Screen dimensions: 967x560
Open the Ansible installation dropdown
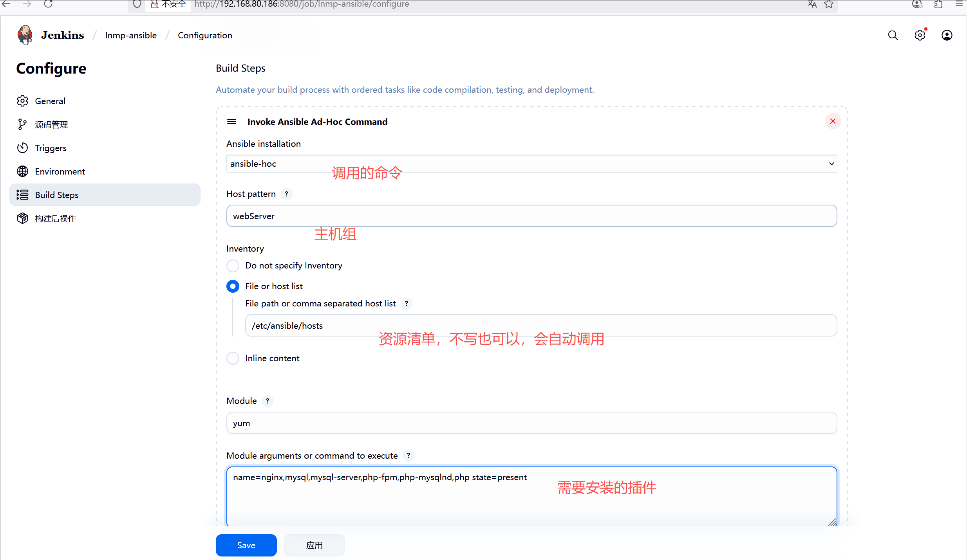531,164
